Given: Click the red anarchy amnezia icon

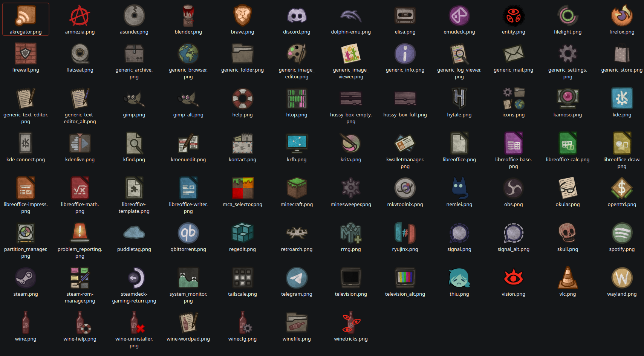Looking at the screenshot, I should [x=80, y=15].
